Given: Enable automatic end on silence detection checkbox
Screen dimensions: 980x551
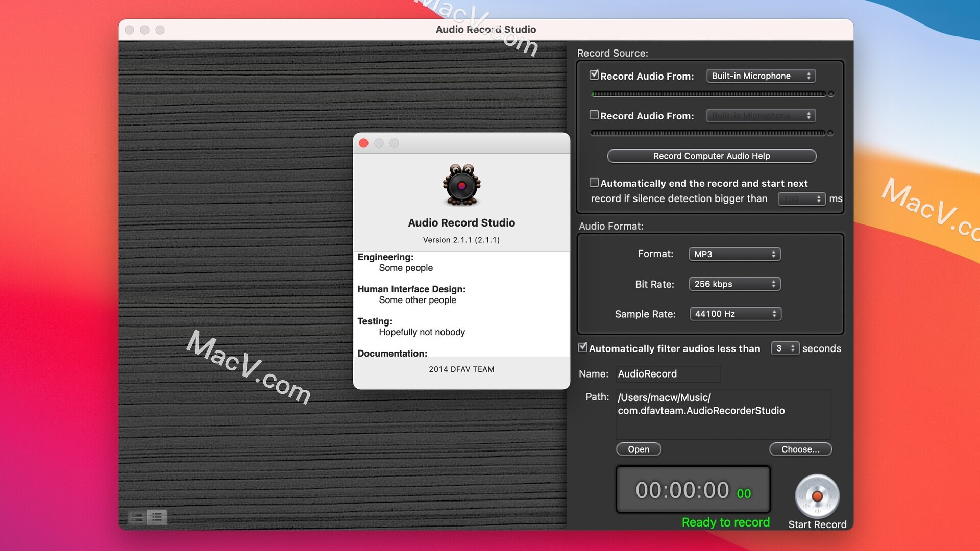Looking at the screenshot, I should (x=594, y=182).
